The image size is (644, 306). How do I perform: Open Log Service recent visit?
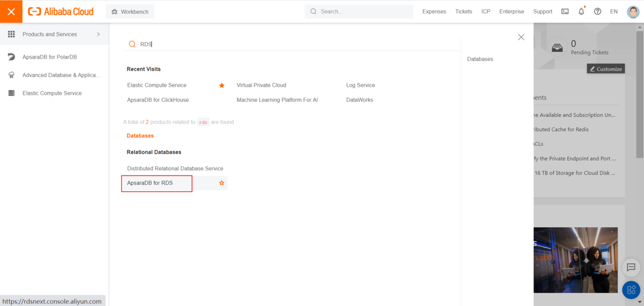[361, 85]
